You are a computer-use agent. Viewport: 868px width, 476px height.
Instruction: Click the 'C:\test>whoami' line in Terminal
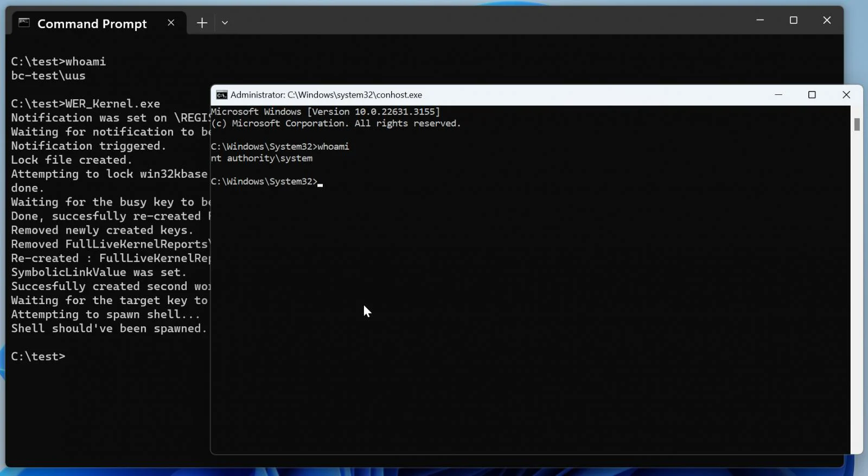pos(59,62)
